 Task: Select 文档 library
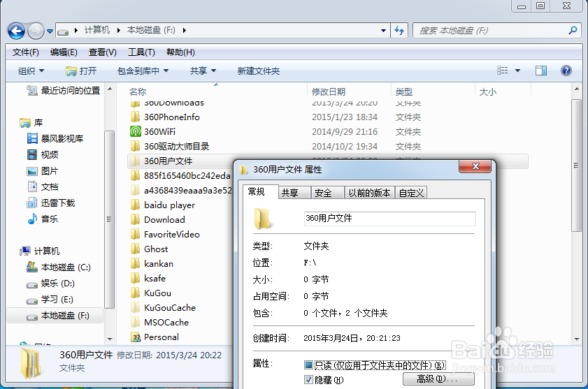pyautogui.click(x=43, y=187)
